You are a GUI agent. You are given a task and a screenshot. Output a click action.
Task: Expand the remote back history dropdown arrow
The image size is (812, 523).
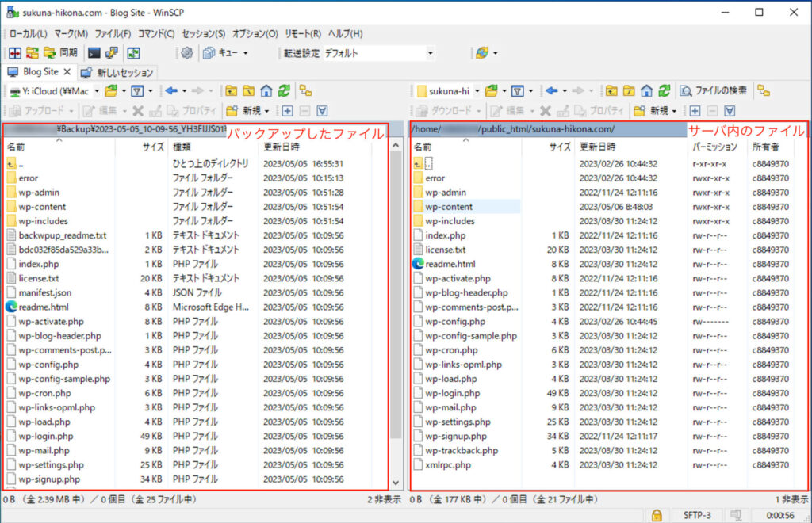pos(565,91)
